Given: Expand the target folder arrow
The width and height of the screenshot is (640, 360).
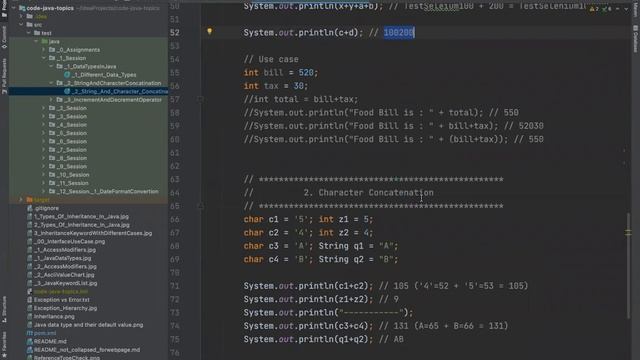Looking at the screenshot, I should 21,200.
